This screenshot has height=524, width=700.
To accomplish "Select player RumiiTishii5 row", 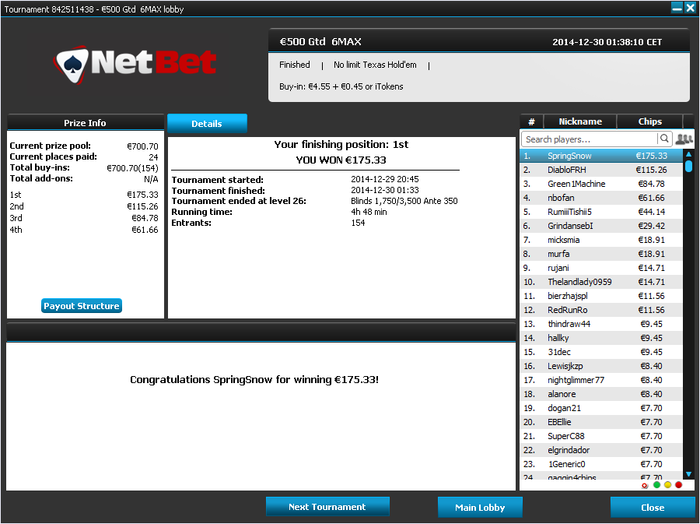I will (x=601, y=212).
